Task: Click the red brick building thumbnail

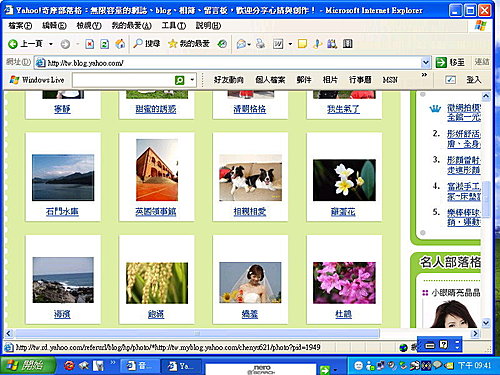Action: pyautogui.click(x=157, y=170)
